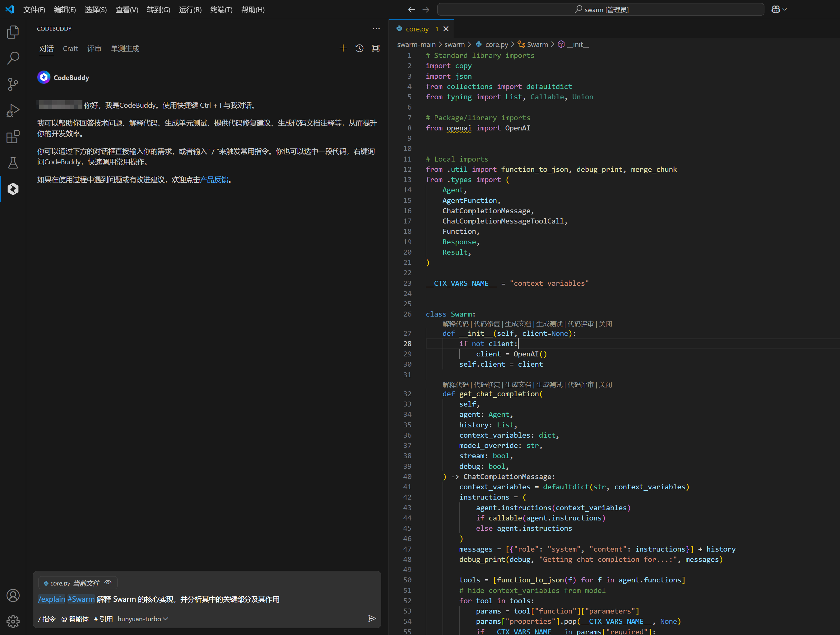This screenshot has width=840, height=635.
Task: Start a new chat with plus icon
Action: coord(343,48)
